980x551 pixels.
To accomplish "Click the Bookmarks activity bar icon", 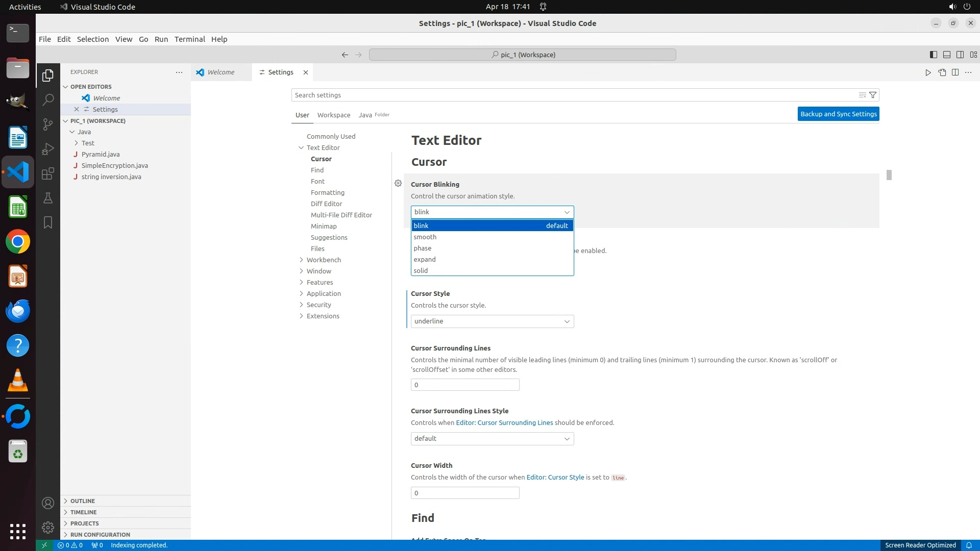I will point(48,222).
